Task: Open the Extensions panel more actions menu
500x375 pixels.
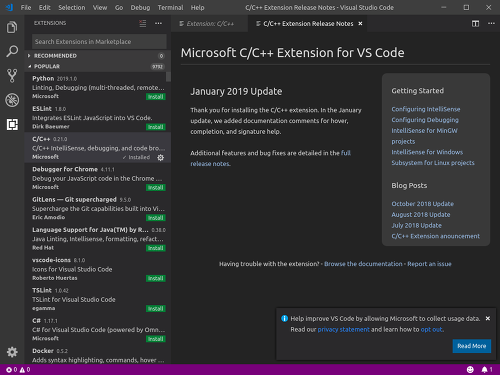Action: tap(158, 23)
